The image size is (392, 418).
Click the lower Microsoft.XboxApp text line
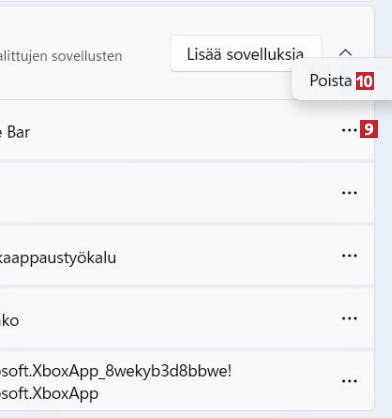(49, 394)
